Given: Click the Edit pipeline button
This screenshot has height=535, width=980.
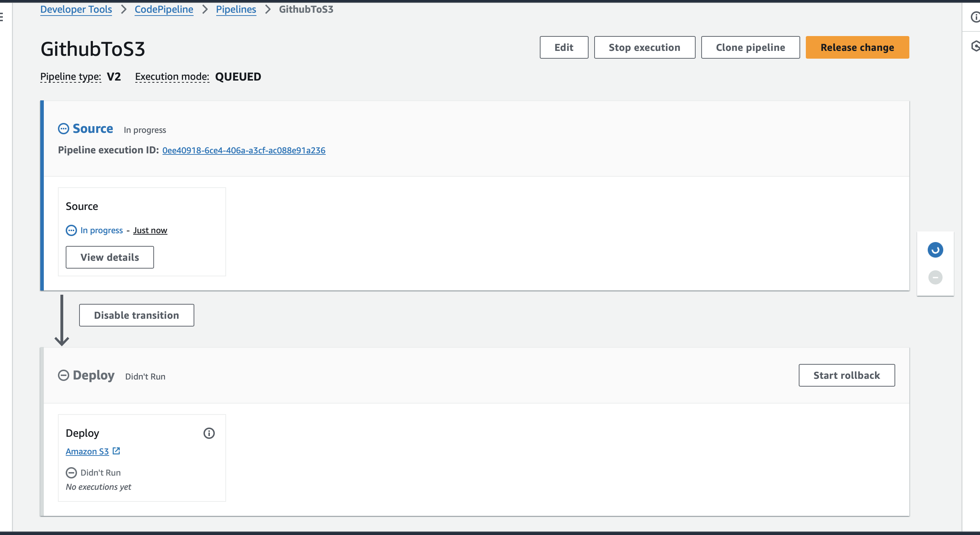Looking at the screenshot, I should [x=564, y=48].
